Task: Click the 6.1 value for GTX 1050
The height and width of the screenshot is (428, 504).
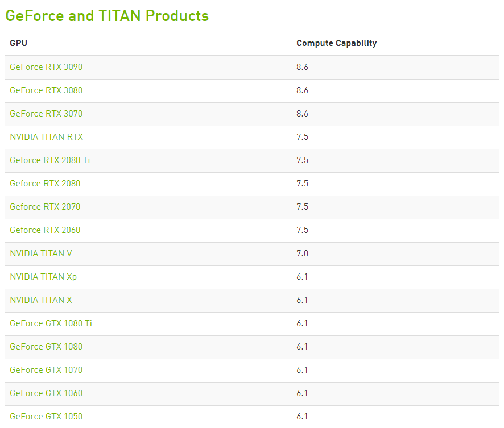Action: click(302, 417)
